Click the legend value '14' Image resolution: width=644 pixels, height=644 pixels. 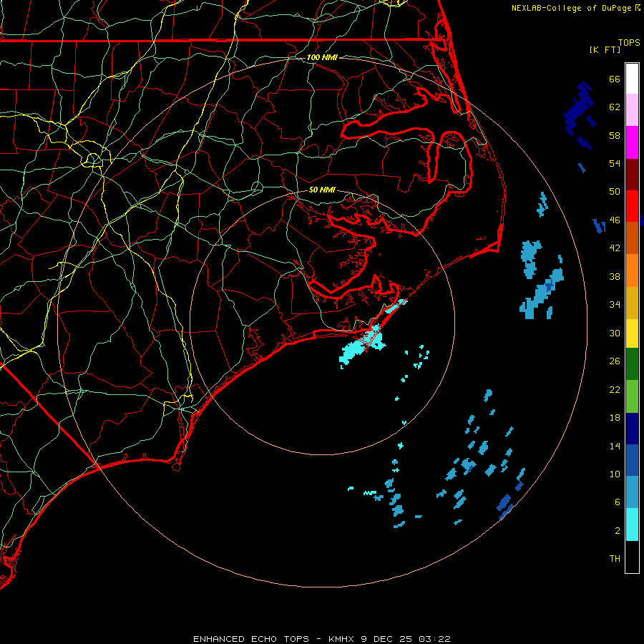615,446
